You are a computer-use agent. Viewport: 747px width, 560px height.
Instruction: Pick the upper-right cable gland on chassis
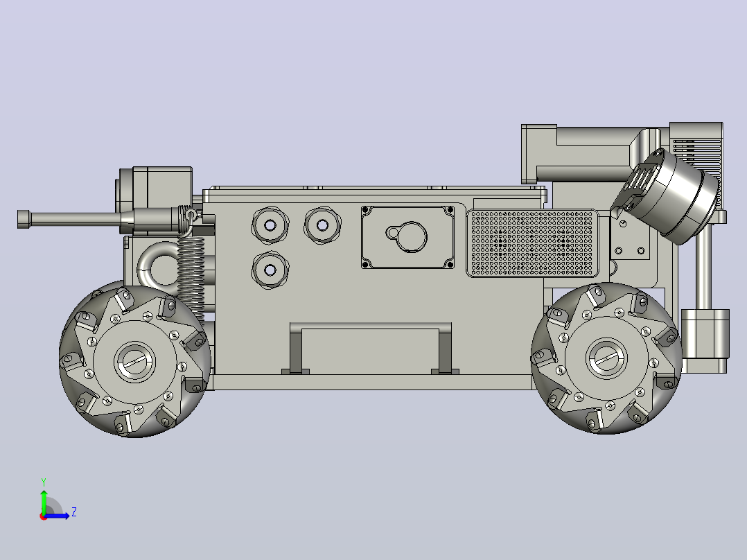pos(322,225)
